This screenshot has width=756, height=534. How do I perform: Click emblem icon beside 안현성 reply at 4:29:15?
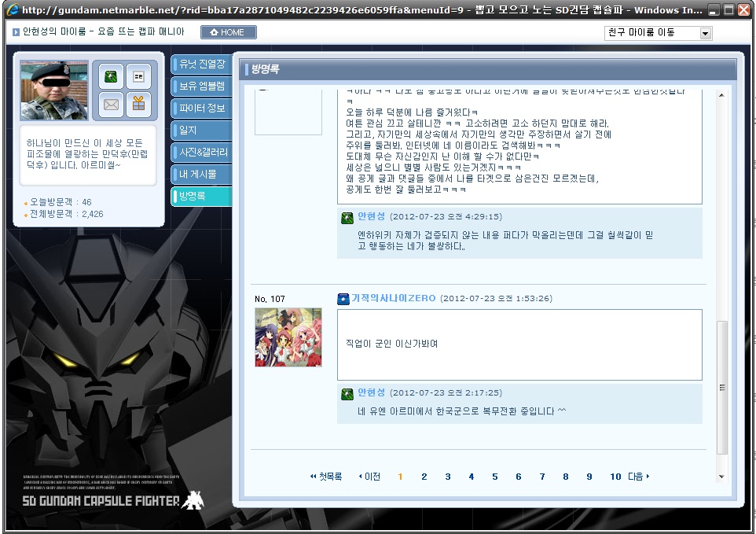(x=347, y=218)
